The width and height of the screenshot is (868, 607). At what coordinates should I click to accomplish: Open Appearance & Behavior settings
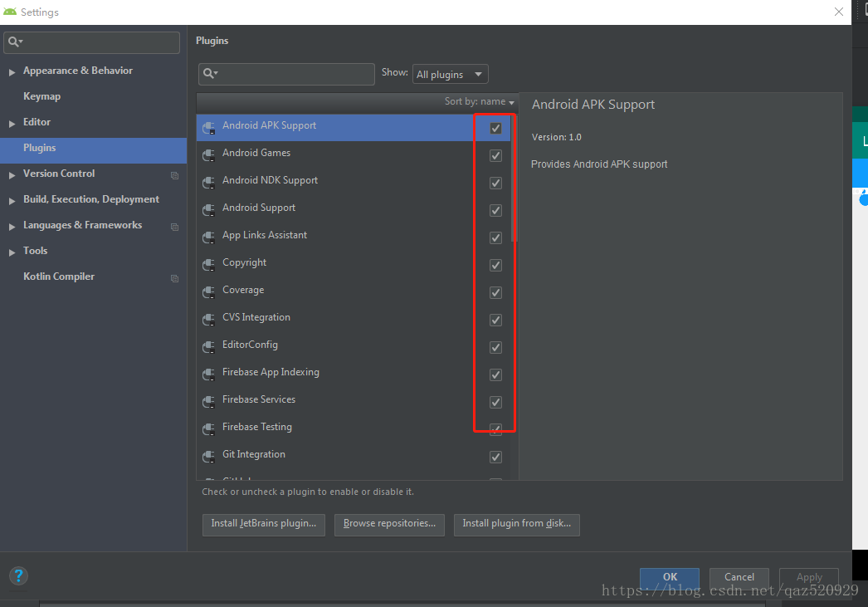pyautogui.click(x=78, y=71)
